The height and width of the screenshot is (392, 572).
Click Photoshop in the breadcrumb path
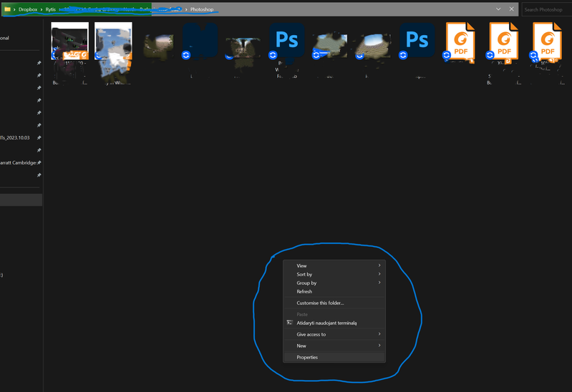click(202, 9)
